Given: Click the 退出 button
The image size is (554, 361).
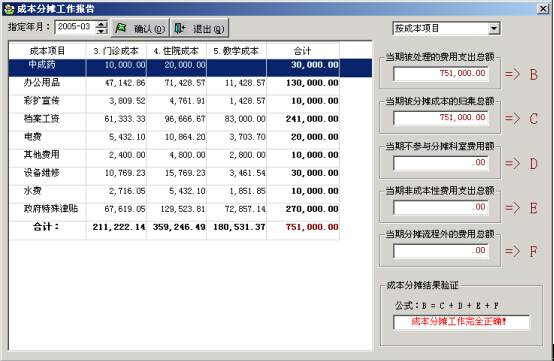Looking at the screenshot, I should [200, 28].
